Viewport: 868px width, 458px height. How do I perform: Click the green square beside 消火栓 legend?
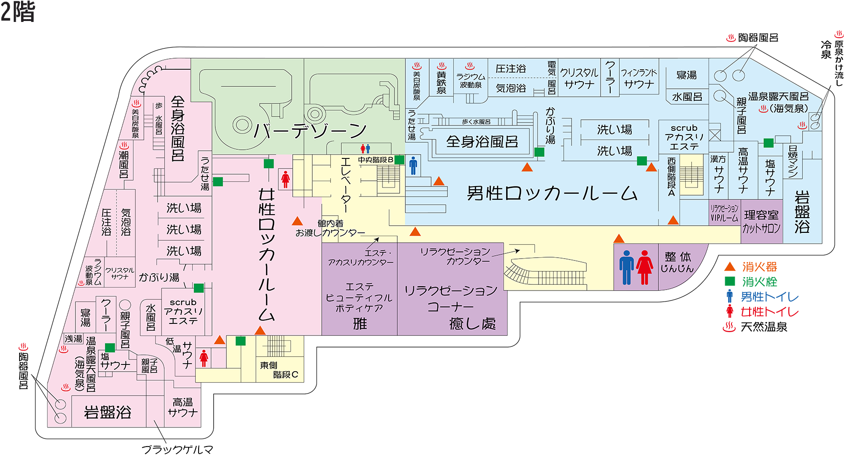point(730,281)
